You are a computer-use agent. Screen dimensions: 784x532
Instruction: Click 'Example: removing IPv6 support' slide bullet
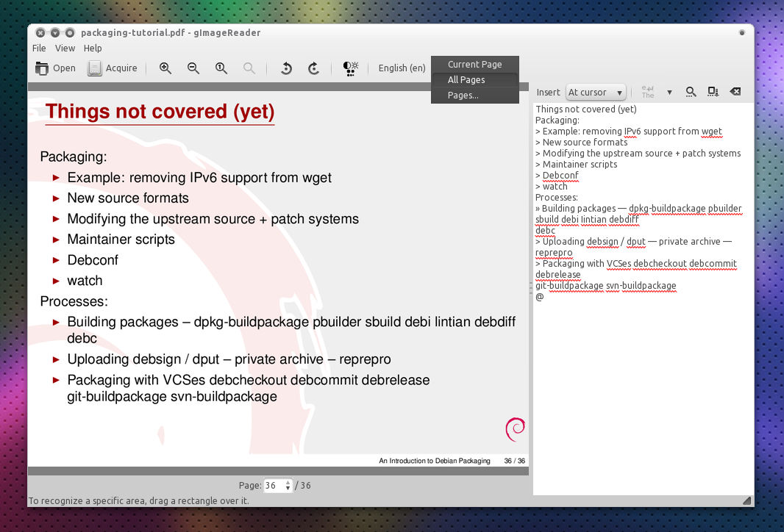pyautogui.click(x=199, y=178)
